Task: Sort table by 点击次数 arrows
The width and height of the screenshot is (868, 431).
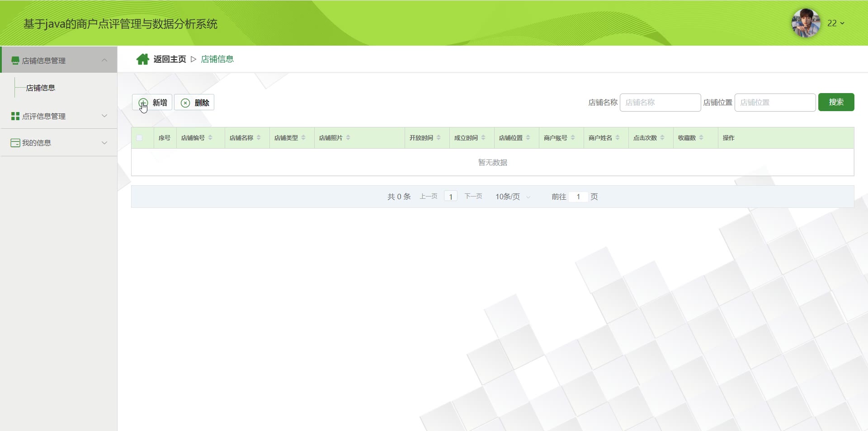Action: point(662,138)
